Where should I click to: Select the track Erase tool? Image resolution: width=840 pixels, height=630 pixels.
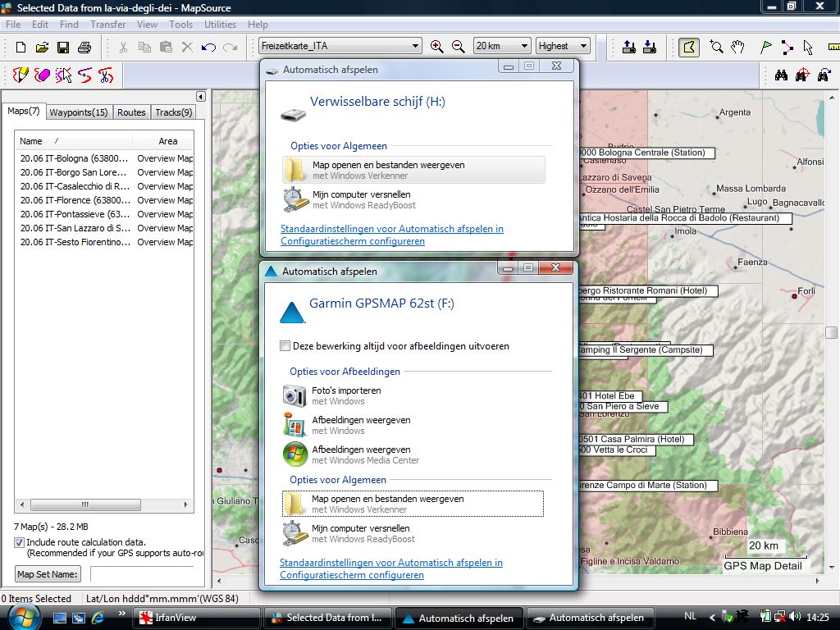tap(43, 76)
